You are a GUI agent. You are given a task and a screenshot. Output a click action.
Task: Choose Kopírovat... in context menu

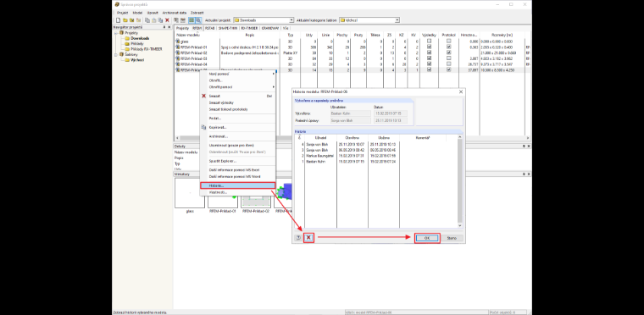click(238, 127)
